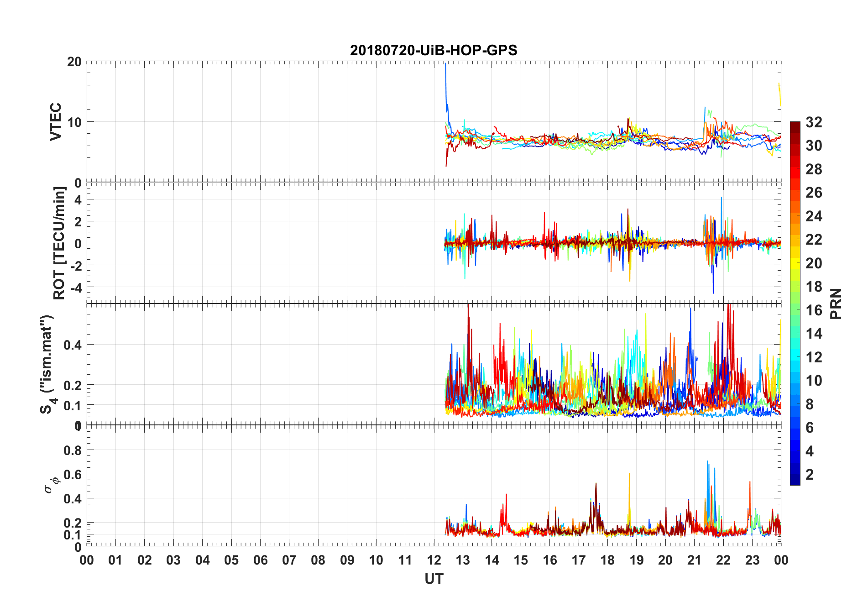Click the plot title 20180720-UiB-HOP-GPS
Viewport: 868px width, 607px height.
tap(434, 50)
